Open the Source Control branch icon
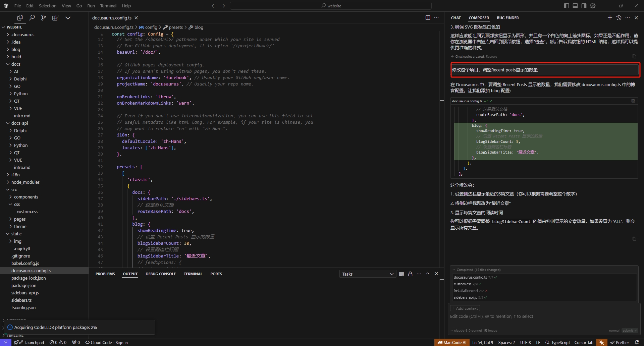The height and width of the screenshot is (346, 644). [43, 18]
